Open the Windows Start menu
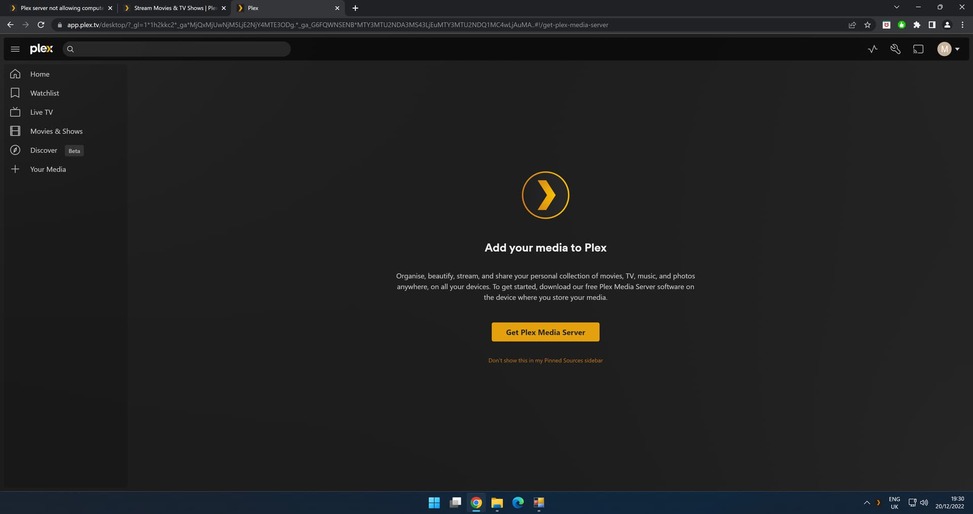973x514 pixels. click(x=434, y=502)
